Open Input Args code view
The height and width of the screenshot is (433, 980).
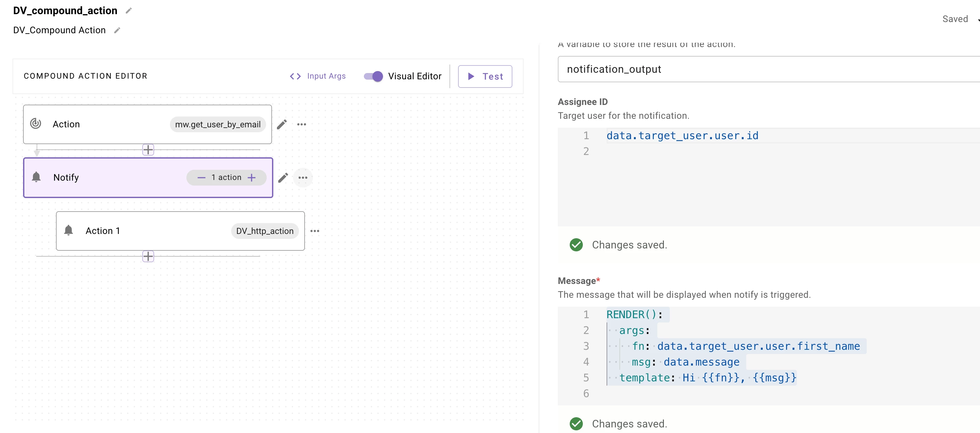pyautogui.click(x=318, y=76)
